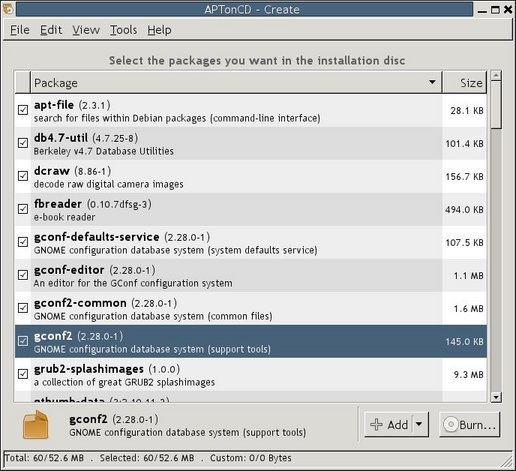
Task: Click 'Selected: 60/52.6 MB' in status bar
Action: coord(147,458)
